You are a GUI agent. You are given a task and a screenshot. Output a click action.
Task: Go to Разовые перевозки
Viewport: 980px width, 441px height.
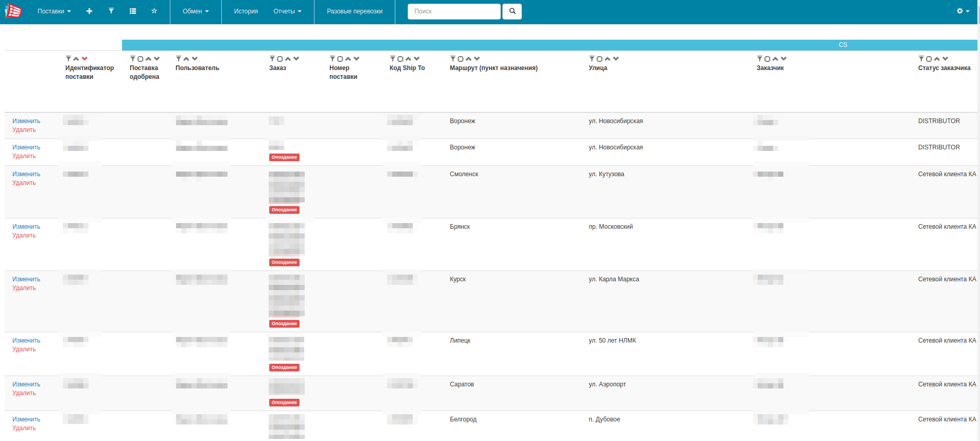click(x=355, y=11)
